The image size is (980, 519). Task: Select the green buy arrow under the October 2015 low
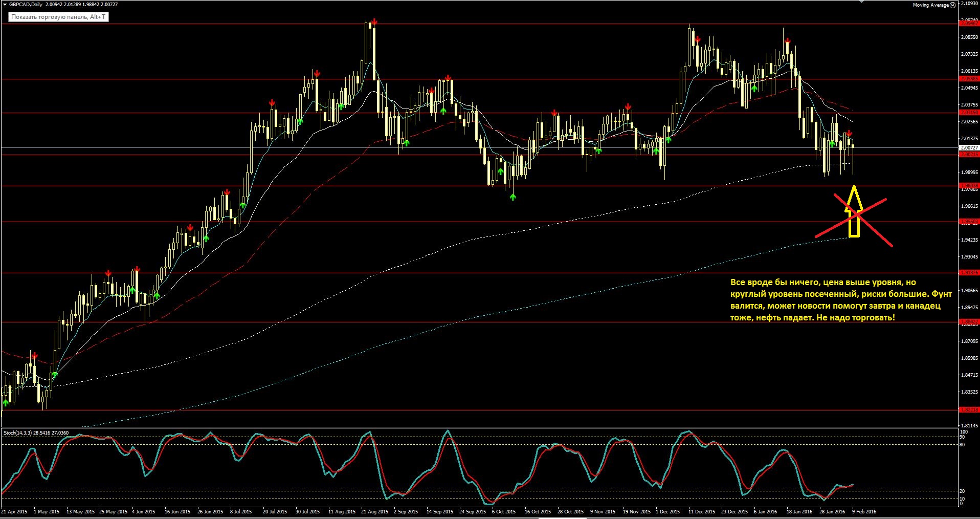coord(513,197)
